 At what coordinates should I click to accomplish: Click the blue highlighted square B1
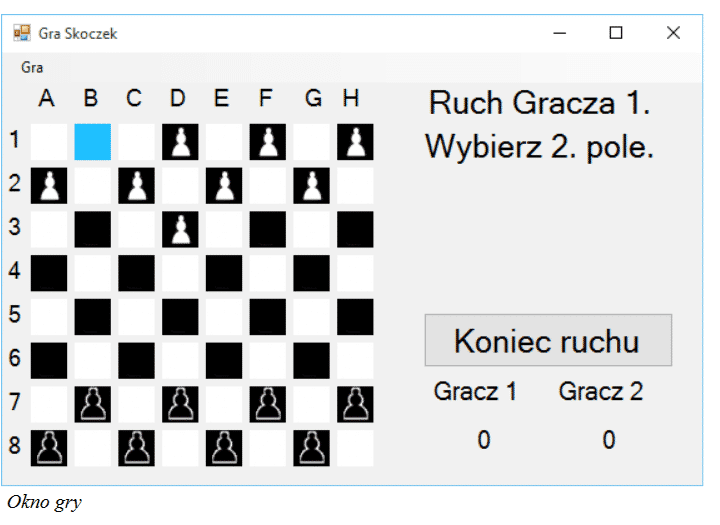pyautogui.click(x=92, y=142)
